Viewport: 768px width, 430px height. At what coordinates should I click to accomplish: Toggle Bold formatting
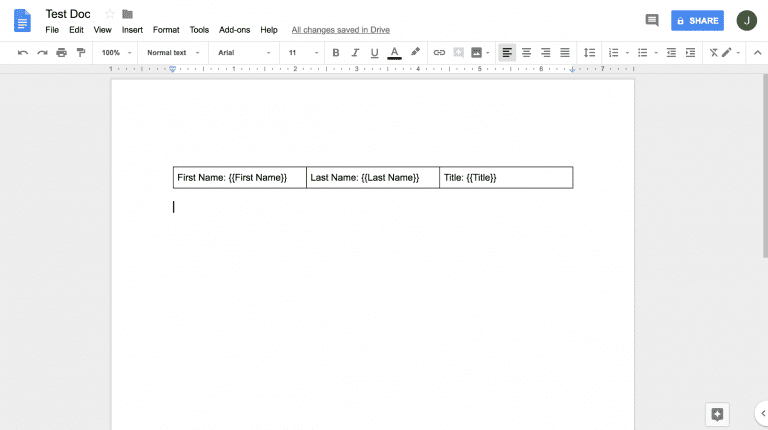335,52
